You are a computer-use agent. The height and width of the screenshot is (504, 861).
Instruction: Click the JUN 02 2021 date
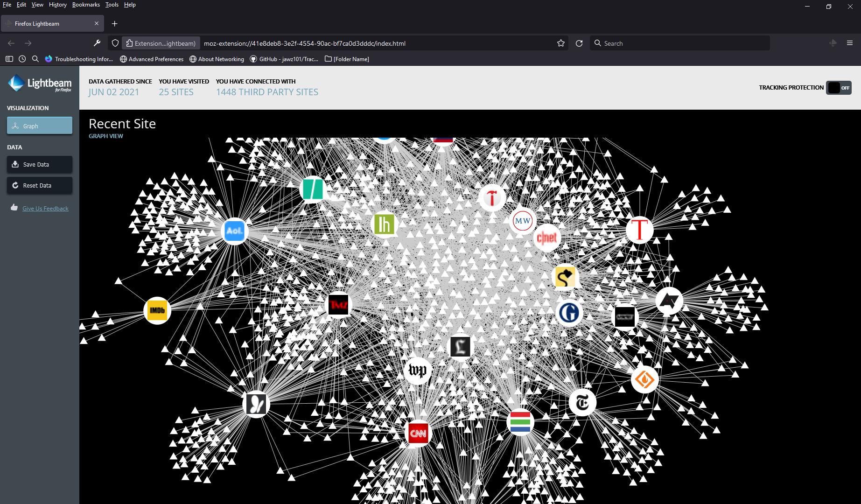click(114, 92)
